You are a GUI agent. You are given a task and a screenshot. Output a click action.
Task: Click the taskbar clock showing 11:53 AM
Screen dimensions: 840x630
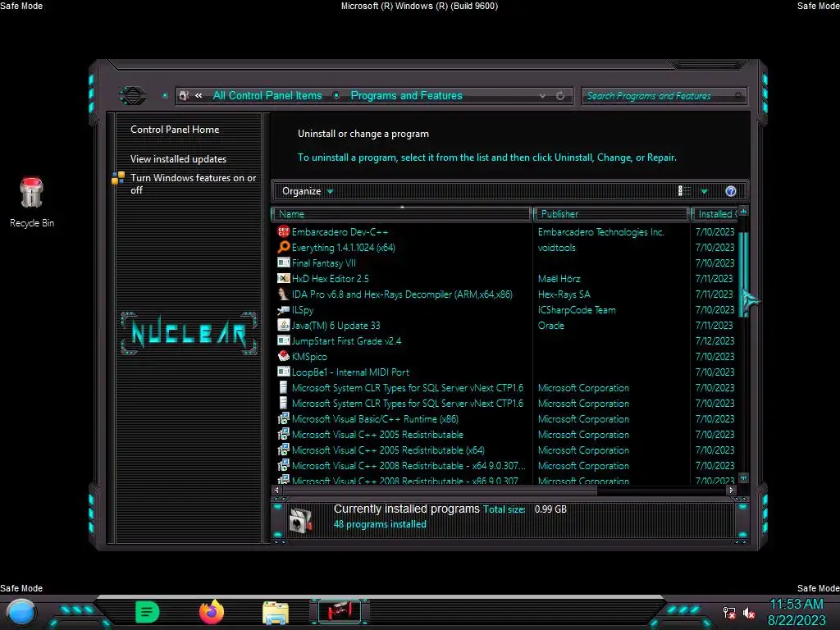pos(796,605)
